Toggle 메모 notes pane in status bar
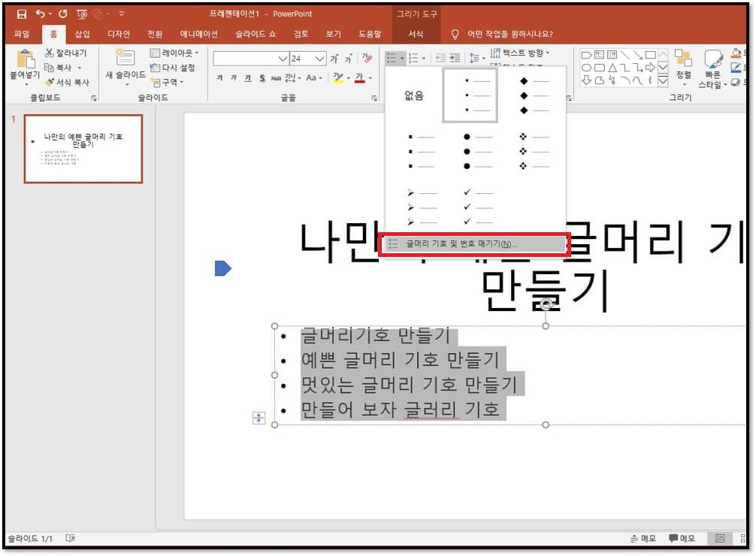 [x=643, y=538]
